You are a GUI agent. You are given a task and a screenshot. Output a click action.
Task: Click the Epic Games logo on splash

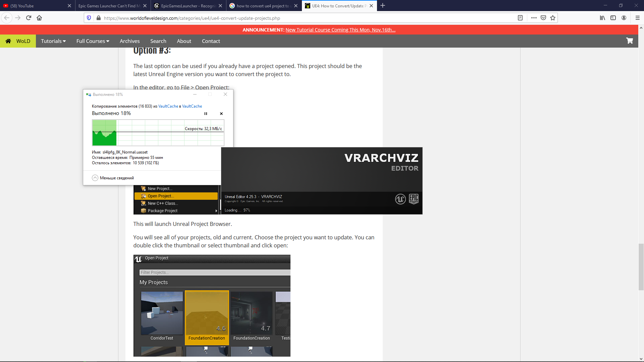click(x=414, y=199)
